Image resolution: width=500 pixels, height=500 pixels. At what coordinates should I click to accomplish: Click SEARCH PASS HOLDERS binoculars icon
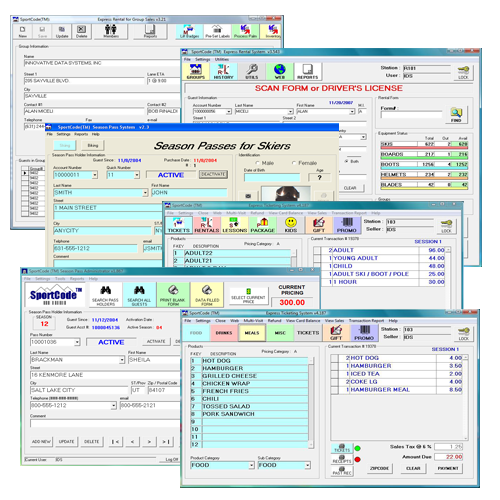click(x=105, y=295)
